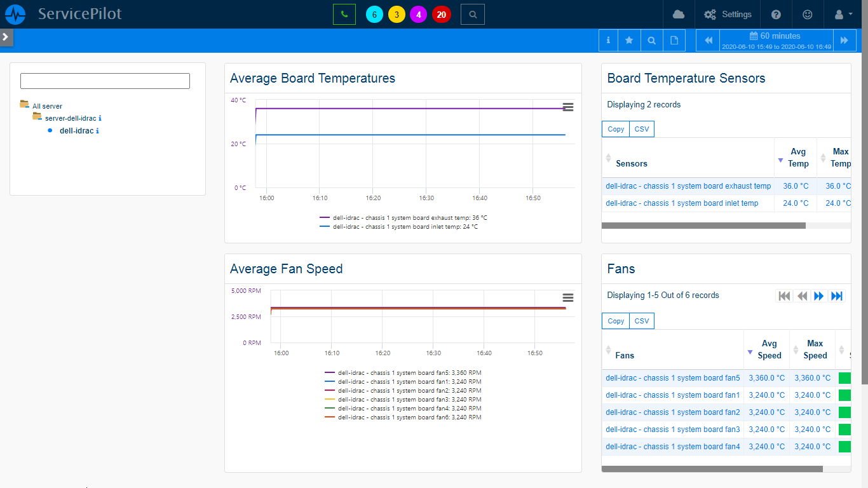Click the green phone icon in header

tap(344, 14)
